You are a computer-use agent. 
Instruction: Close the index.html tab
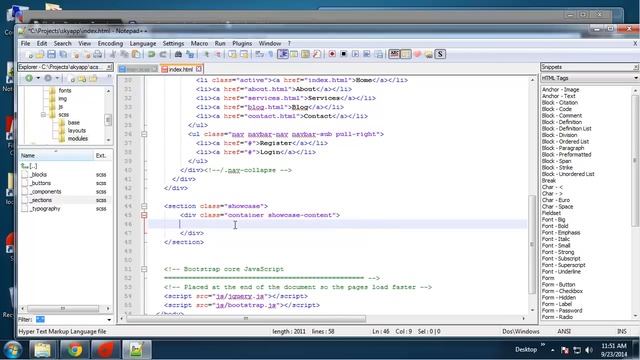point(199,69)
